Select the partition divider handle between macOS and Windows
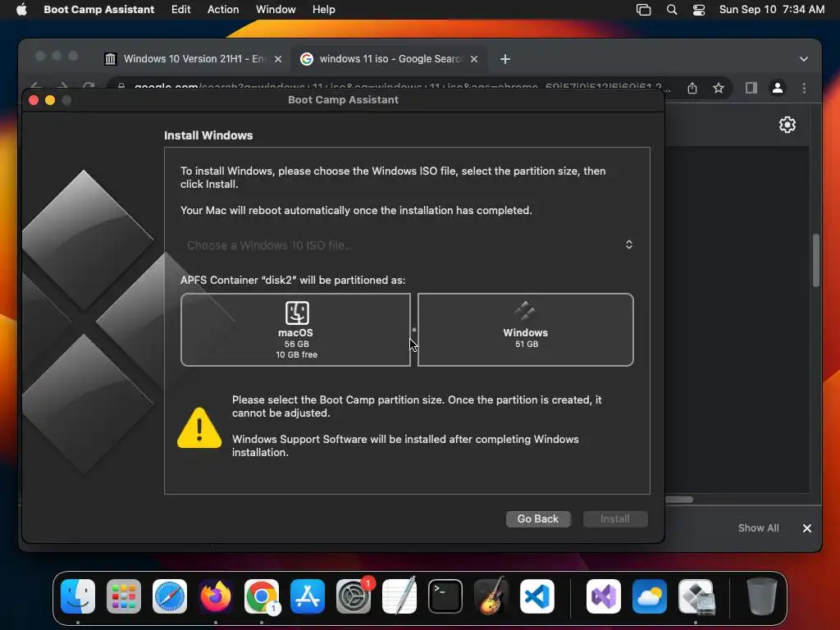 [x=414, y=330]
